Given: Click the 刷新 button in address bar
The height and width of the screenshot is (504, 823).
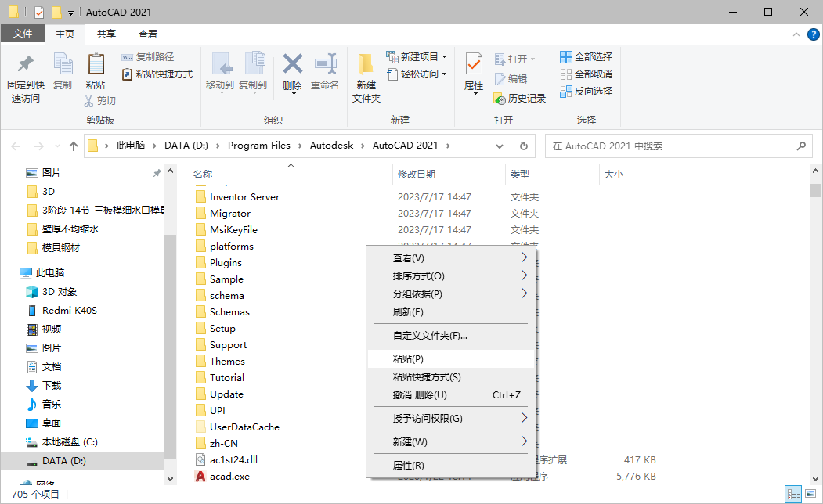Looking at the screenshot, I should point(522,145).
